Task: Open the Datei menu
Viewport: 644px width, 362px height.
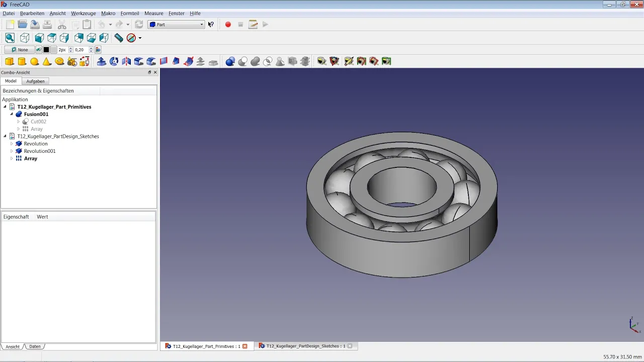Action: point(9,14)
